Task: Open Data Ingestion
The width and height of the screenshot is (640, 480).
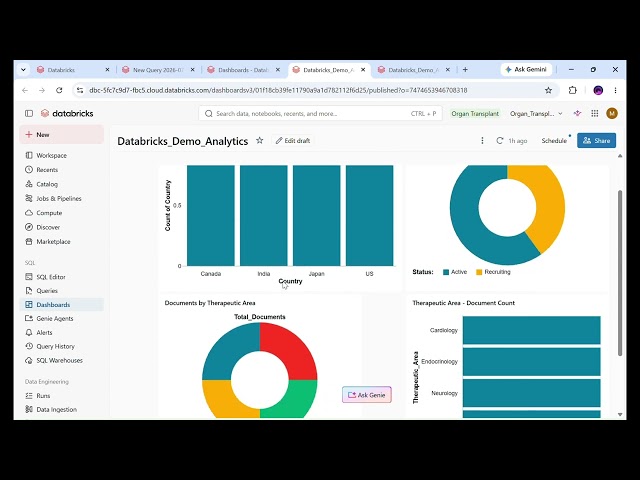Action: [56, 409]
